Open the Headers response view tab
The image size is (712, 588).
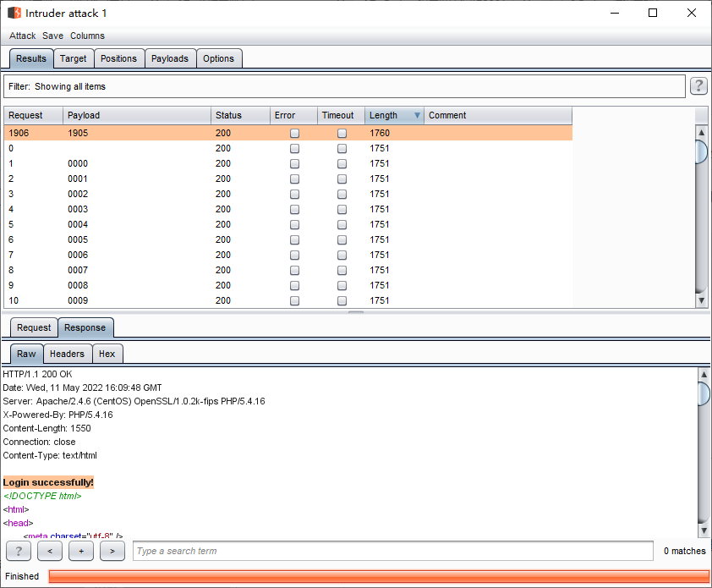pos(67,354)
